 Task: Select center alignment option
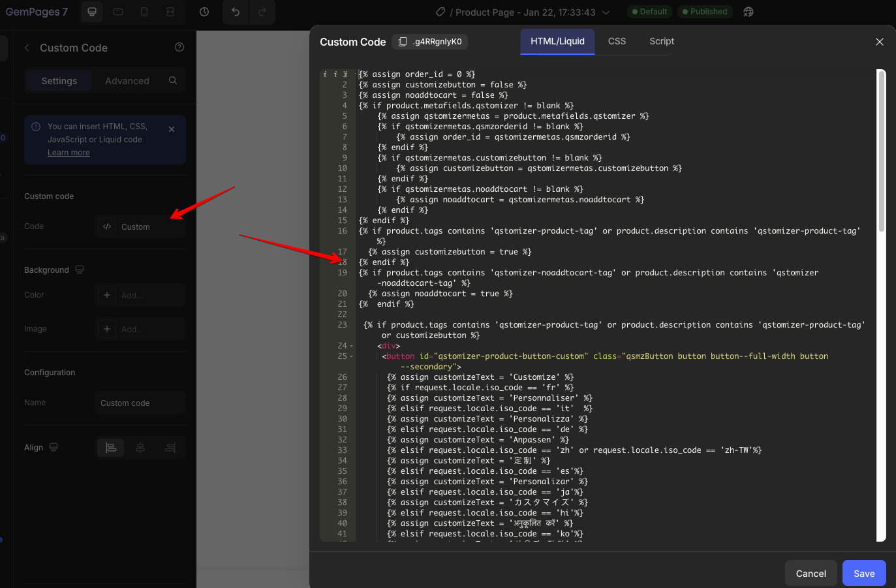(140, 448)
